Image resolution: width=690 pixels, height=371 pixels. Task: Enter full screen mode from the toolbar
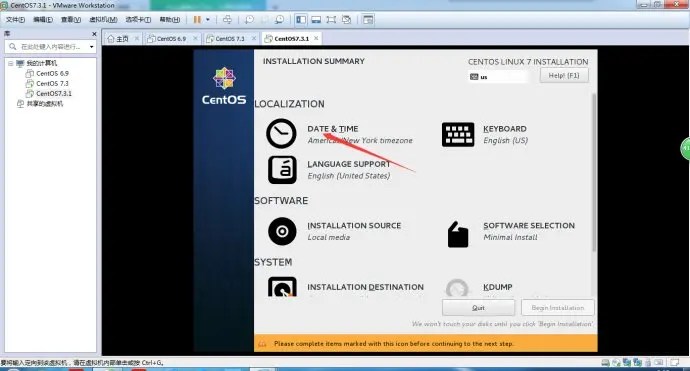pos(331,19)
